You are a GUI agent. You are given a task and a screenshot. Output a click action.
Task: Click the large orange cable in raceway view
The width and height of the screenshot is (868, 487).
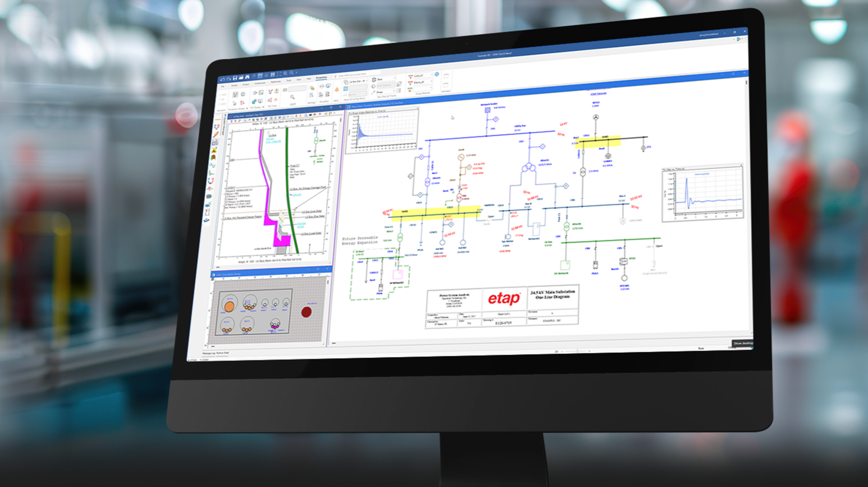point(229,307)
